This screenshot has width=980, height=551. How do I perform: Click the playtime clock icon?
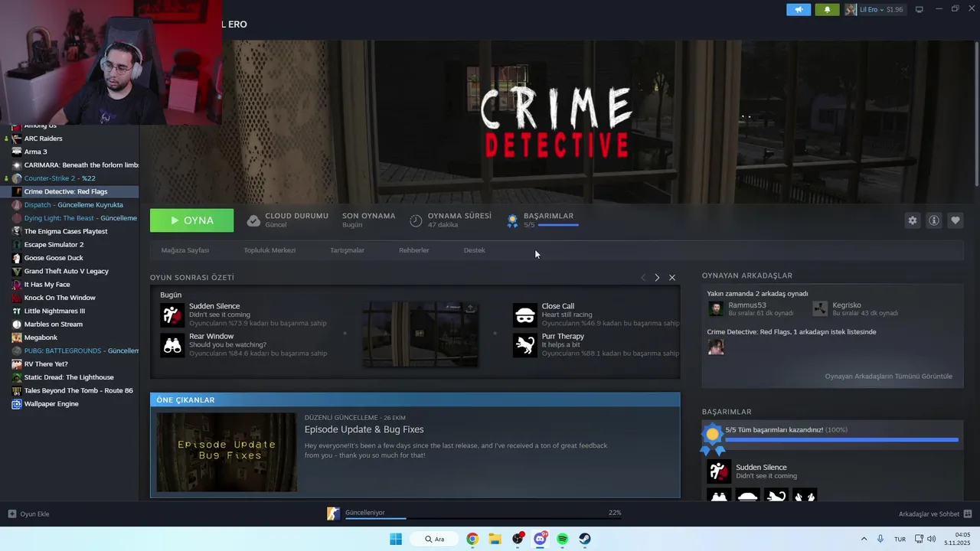coord(416,221)
